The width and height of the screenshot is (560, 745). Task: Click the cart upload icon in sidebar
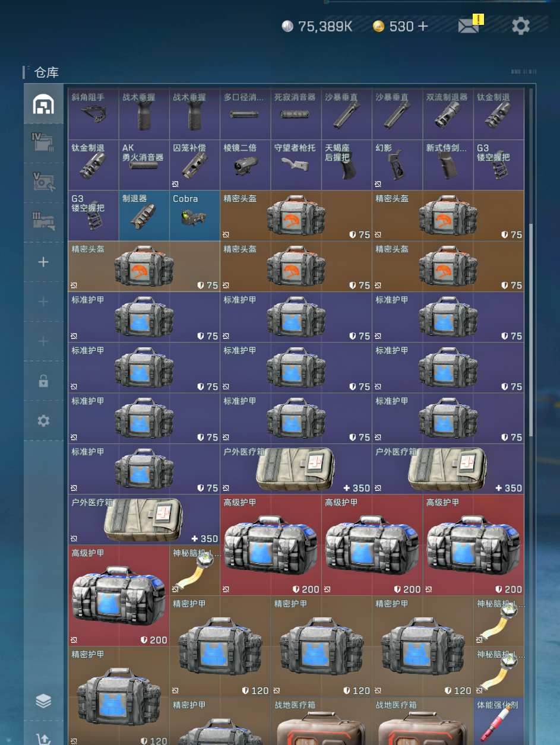tap(43, 738)
